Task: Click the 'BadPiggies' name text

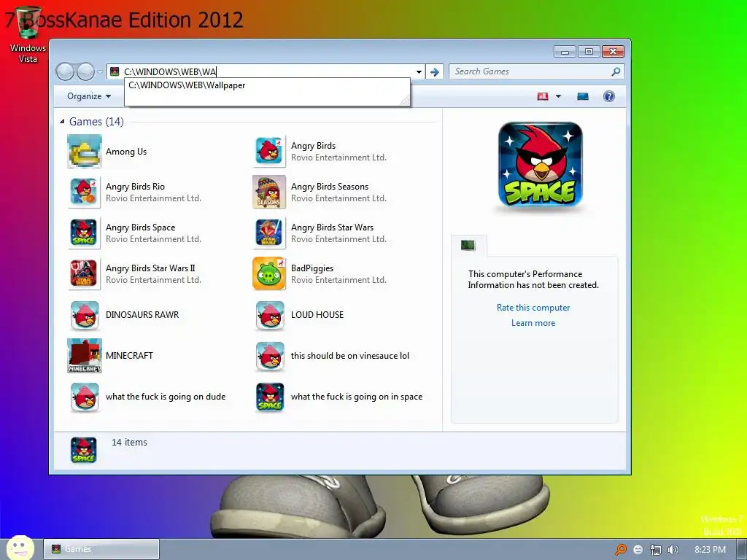Action: point(312,268)
